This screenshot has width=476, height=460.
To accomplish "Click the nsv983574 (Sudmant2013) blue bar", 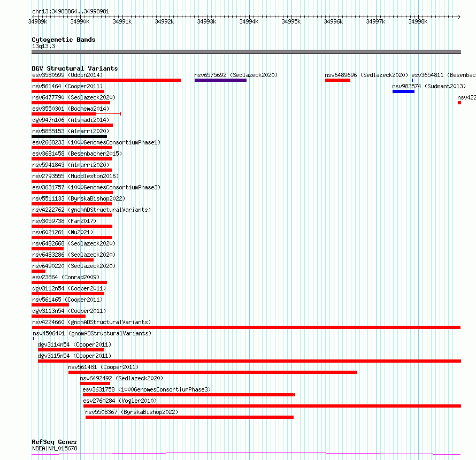I will pos(403,91).
